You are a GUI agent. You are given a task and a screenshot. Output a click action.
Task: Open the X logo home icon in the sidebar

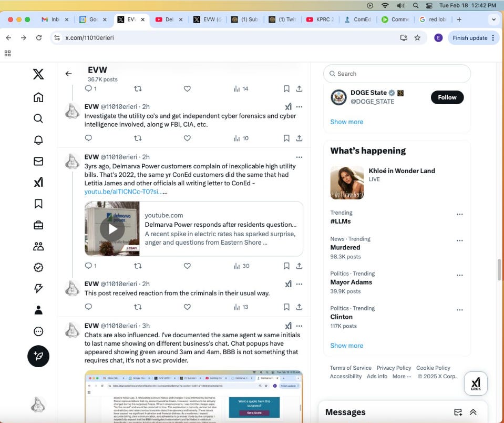[x=38, y=74]
